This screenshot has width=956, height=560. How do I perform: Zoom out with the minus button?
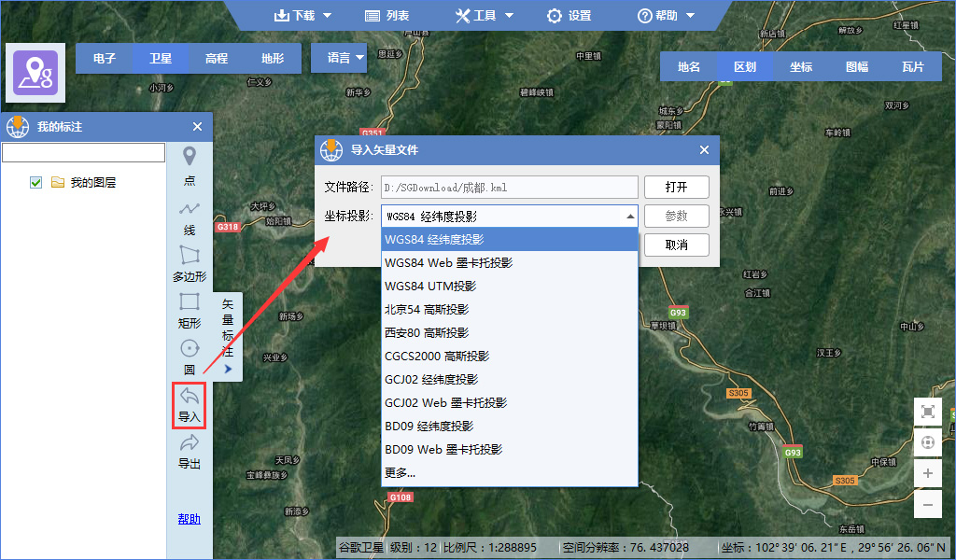click(928, 505)
